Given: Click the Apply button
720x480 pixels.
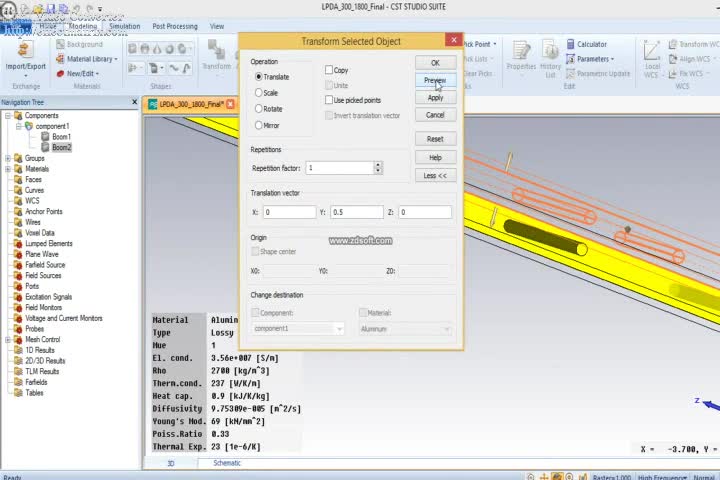Looking at the screenshot, I should click(435, 97).
